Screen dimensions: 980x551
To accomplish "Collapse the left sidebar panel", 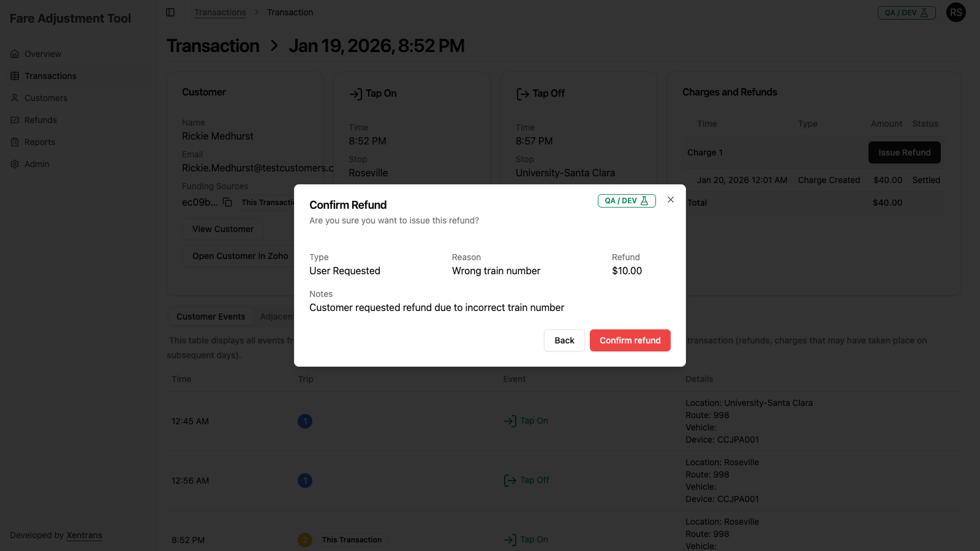I will click(x=170, y=12).
